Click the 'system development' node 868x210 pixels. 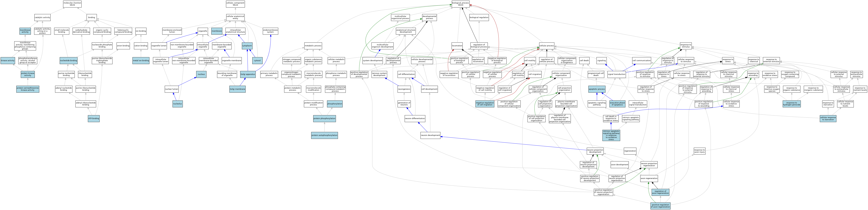click(x=372, y=61)
